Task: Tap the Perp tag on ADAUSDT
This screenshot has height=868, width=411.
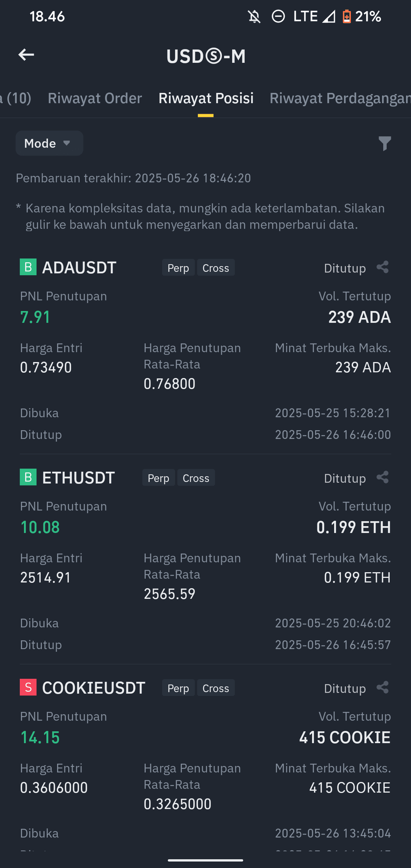Action: 178,268
